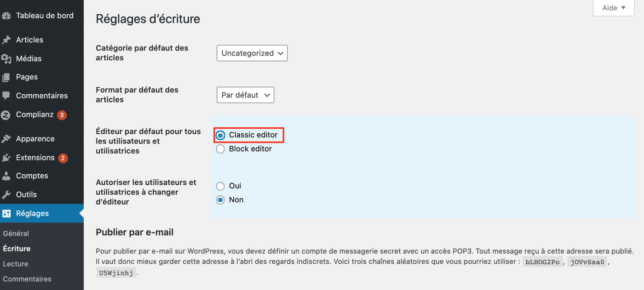
Task: Click the Complianz notification badge
Action: (62, 115)
